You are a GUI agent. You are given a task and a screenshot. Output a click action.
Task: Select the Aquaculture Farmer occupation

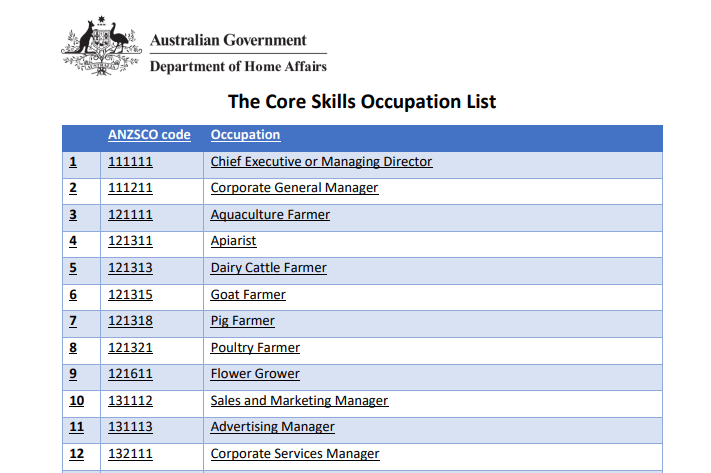coord(270,215)
